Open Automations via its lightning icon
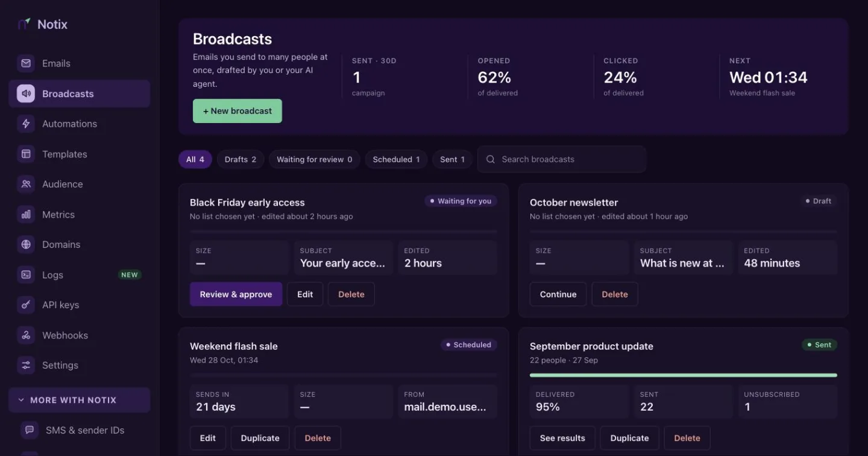Screen dimensions: 868x456 [x=26, y=124]
